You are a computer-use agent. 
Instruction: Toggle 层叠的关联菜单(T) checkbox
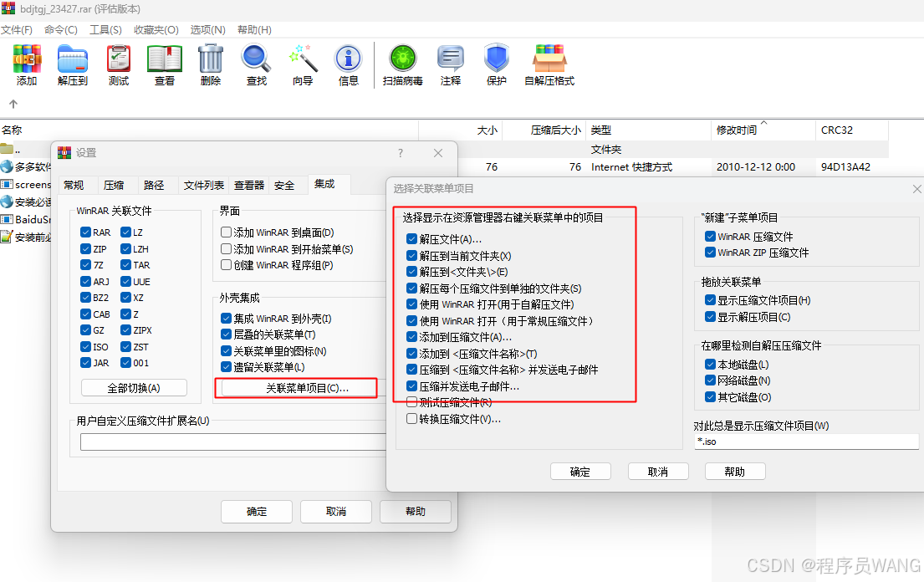point(226,334)
